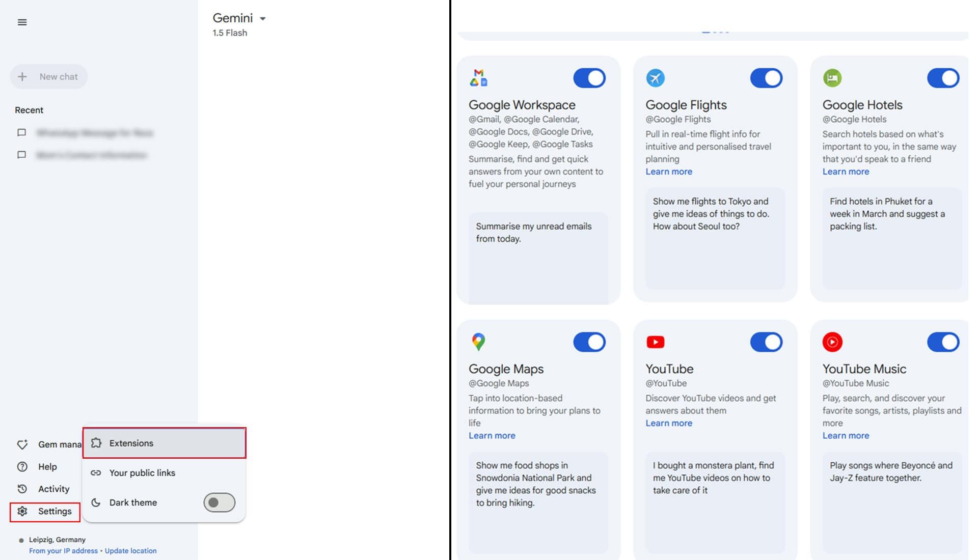Expand the Extensions submenu
The image size is (978, 560).
pos(164,442)
